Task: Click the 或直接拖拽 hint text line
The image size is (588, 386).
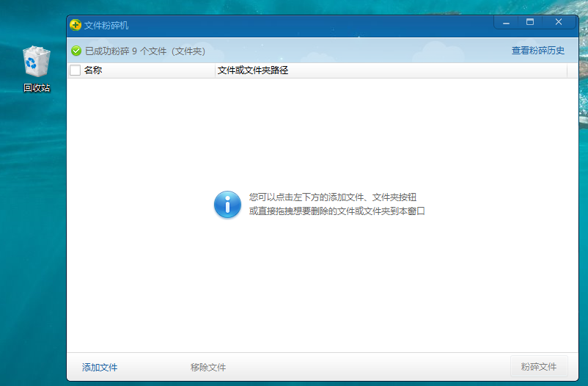Action: (x=337, y=211)
